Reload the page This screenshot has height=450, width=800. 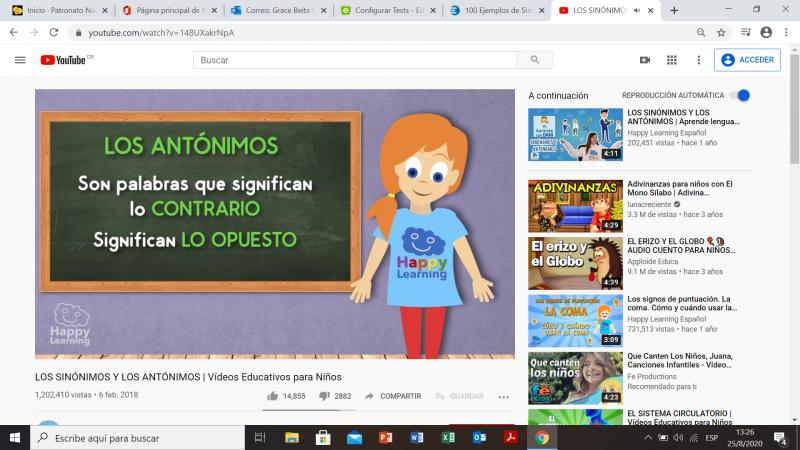[x=54, y=32]
